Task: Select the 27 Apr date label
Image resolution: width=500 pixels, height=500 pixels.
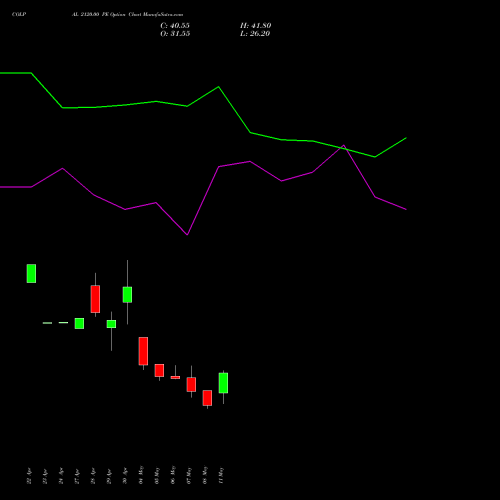Action: [77, 476]
